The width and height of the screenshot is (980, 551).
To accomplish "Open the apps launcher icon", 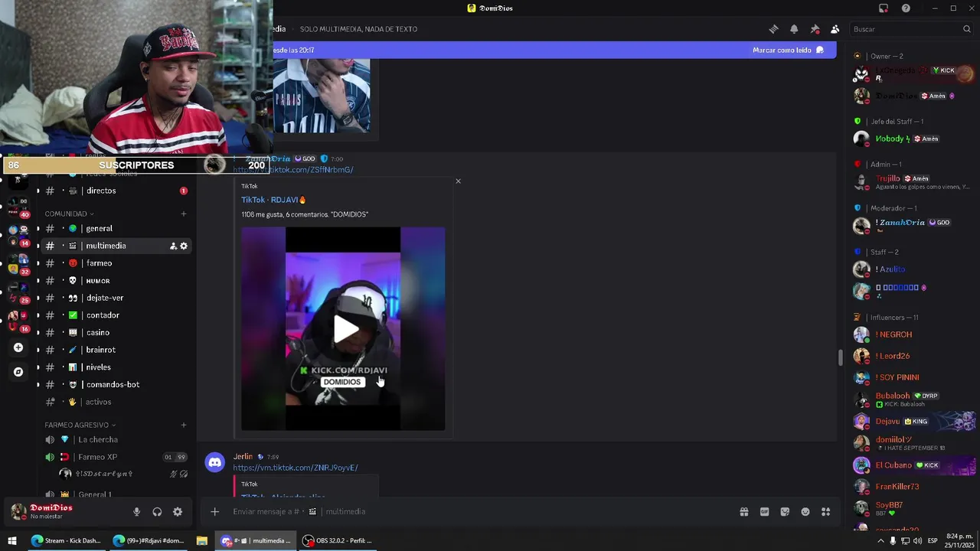I will click(826, 512).
